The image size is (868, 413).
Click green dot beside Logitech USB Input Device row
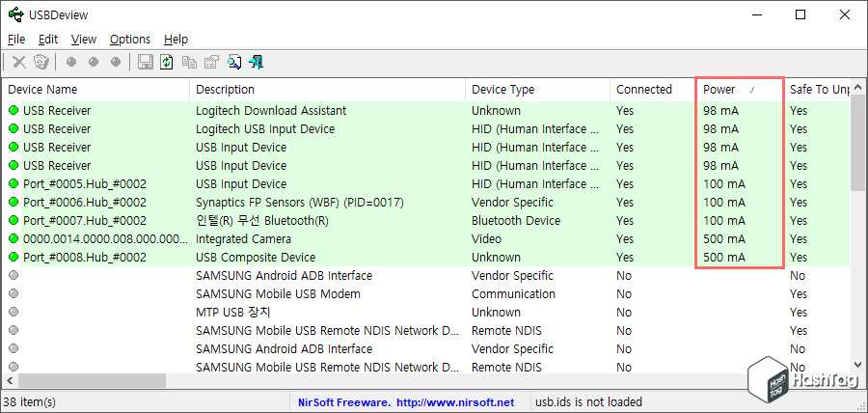coord(14,128)
